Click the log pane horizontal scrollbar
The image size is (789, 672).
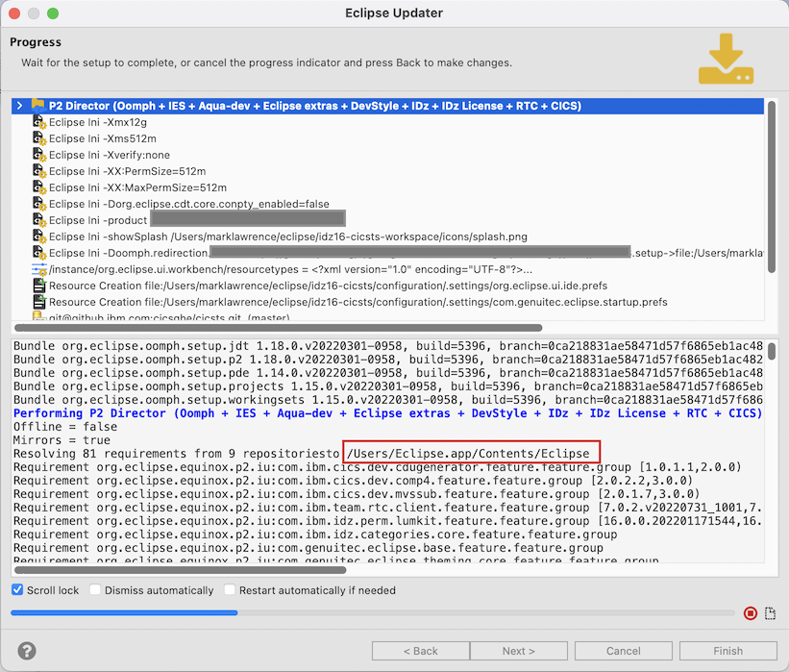tap(180, 570)
